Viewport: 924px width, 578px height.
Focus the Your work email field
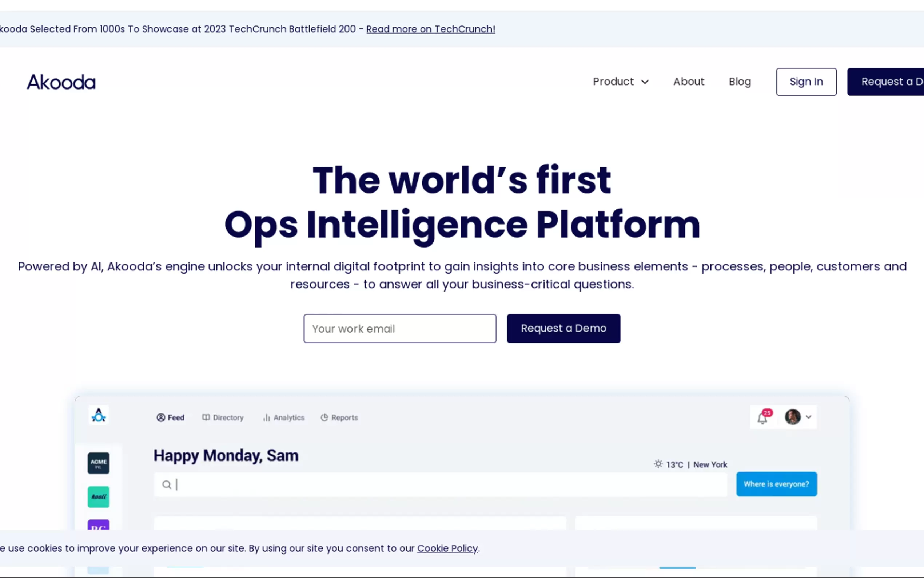(400, 328)
